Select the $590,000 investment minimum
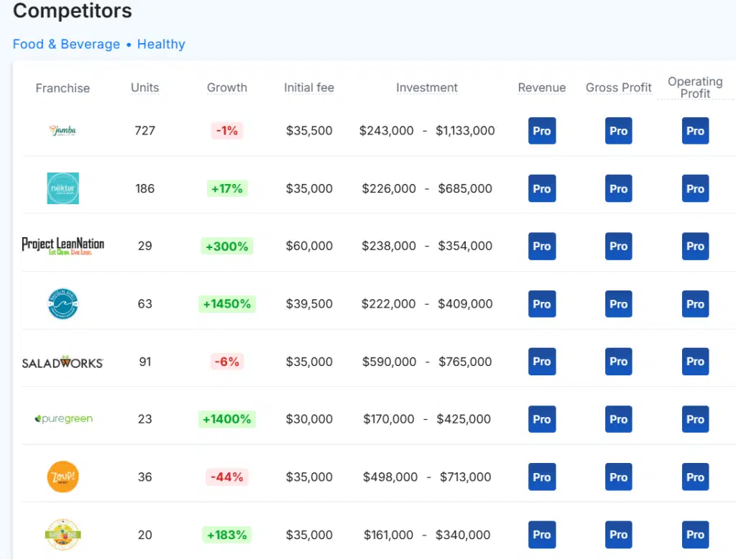This screenshot has width=736, height=560. click(x=389, y=362)
